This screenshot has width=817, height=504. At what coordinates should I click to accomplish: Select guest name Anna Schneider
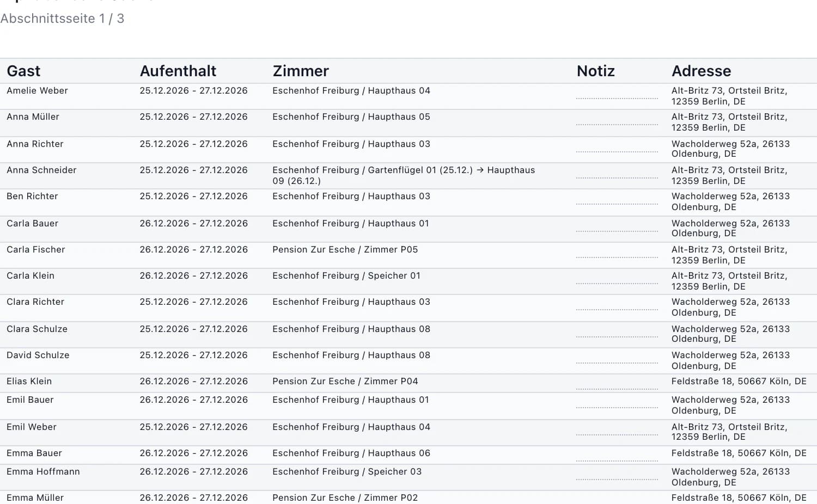coord(41,170)
